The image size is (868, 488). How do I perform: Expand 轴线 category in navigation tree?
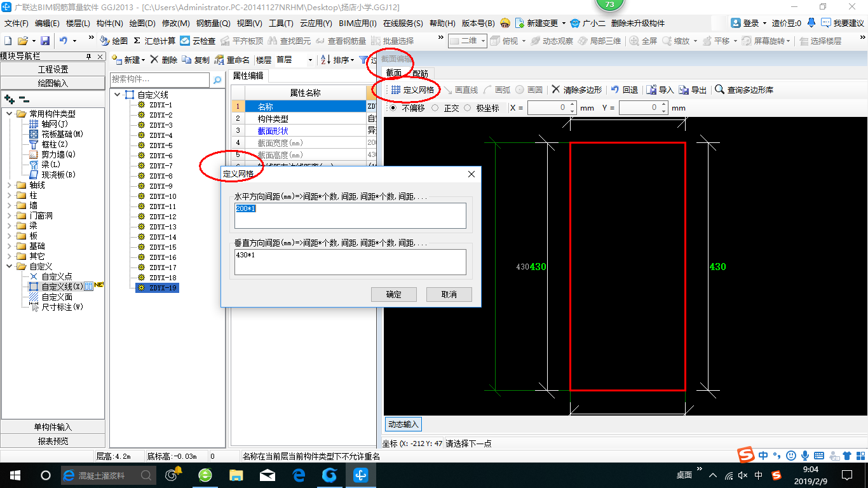9,185
